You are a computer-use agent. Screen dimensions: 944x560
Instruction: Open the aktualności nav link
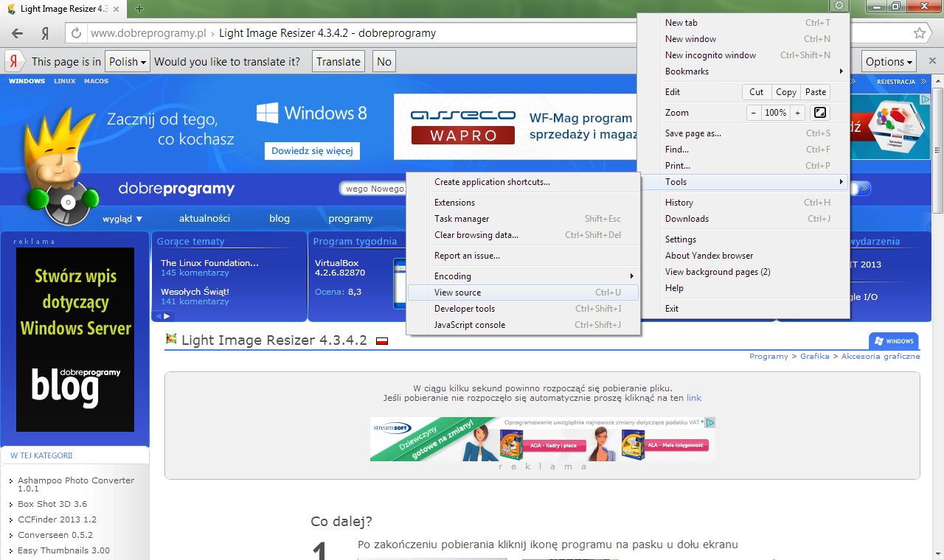(x=204, y=219)
